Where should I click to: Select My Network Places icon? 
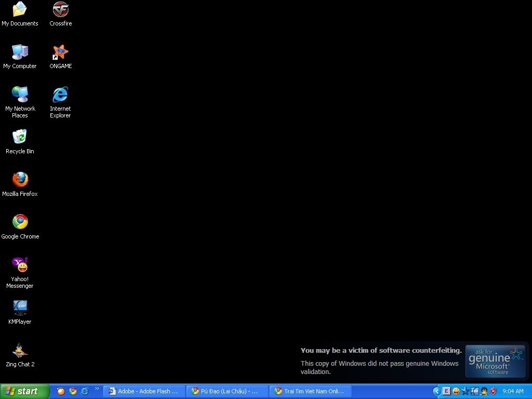point(20,102)
